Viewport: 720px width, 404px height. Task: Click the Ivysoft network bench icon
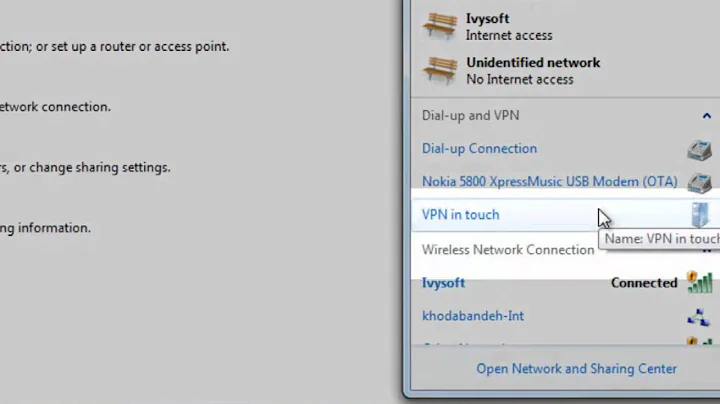(440, 26)
